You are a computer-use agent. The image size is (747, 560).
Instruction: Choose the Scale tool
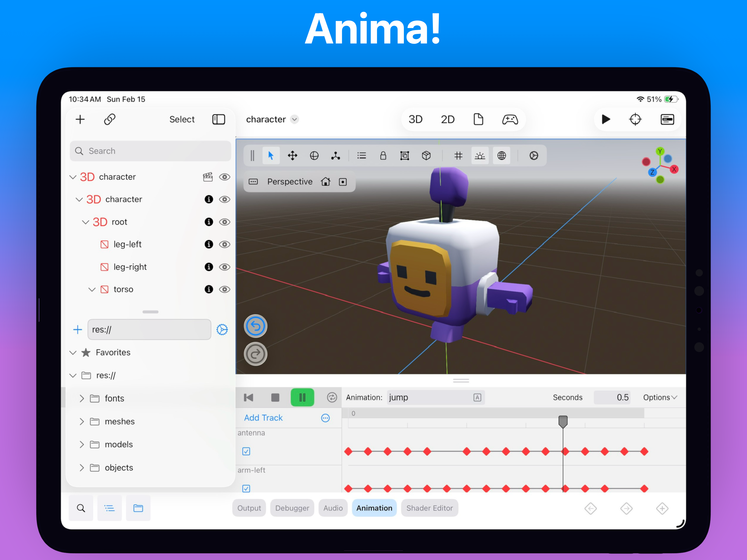tap(335, 155)
